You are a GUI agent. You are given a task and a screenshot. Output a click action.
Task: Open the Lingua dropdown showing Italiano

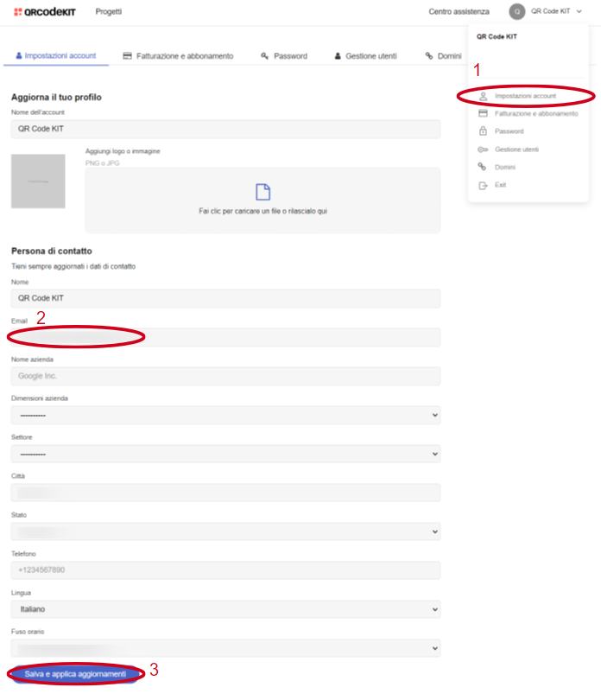pyautogui.click(x=225, y=609)
